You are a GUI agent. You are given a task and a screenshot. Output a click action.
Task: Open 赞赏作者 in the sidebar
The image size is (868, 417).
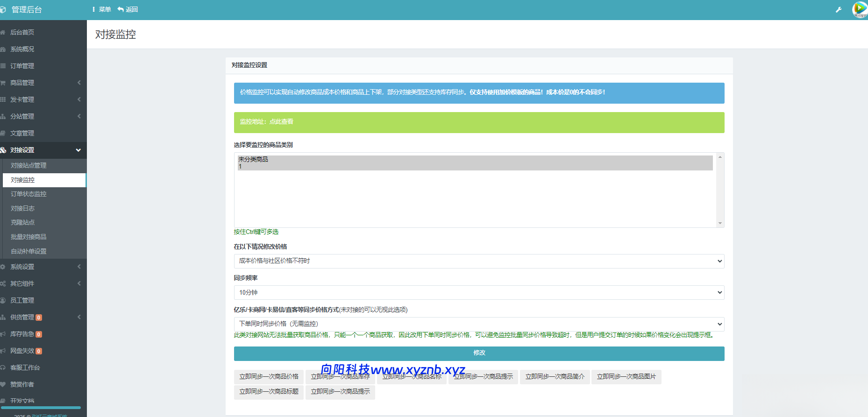click(x=43, y=384)
